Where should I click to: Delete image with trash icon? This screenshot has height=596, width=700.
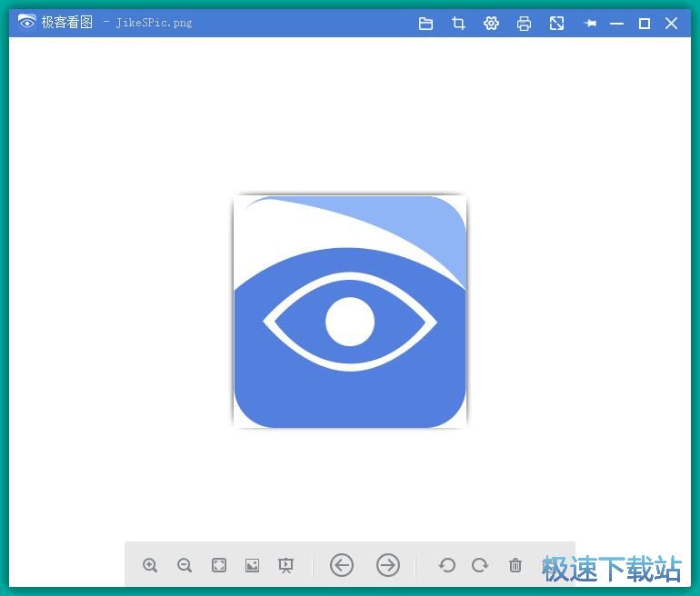(x=515, y=565)
